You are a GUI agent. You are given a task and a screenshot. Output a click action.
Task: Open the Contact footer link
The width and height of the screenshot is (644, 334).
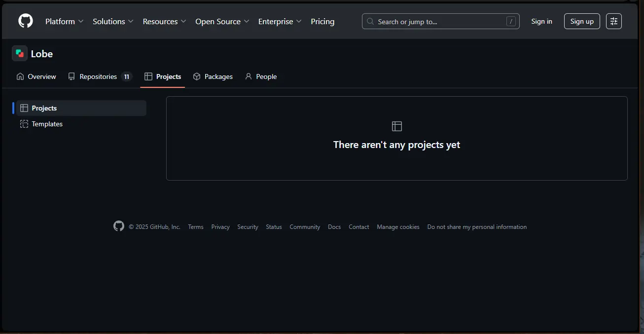coord(359,227)
